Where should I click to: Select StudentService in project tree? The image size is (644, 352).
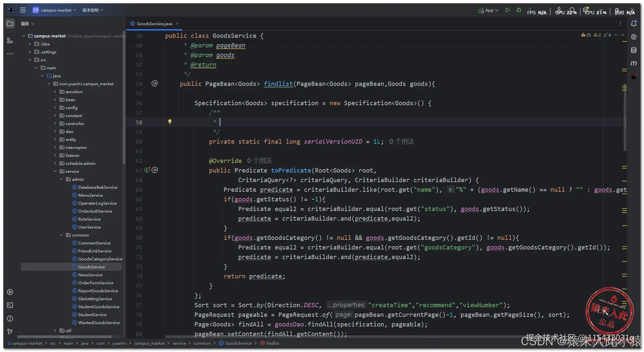pos(92,315)
